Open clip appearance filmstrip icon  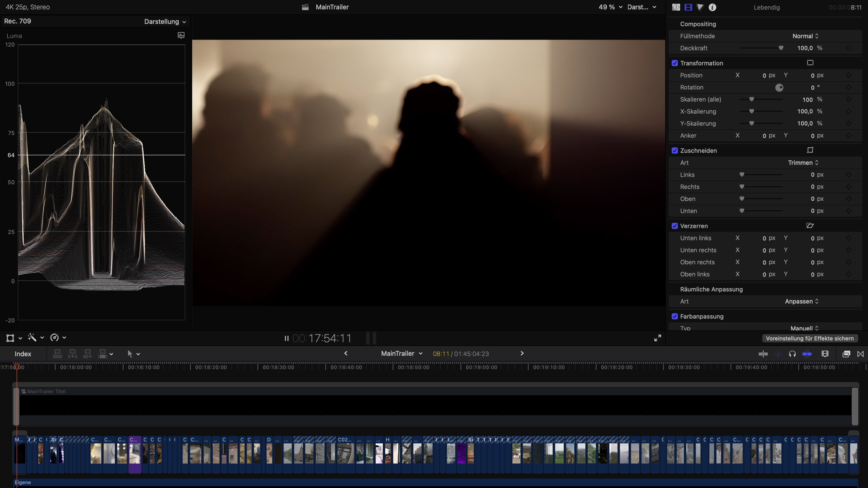pos(825,354)
